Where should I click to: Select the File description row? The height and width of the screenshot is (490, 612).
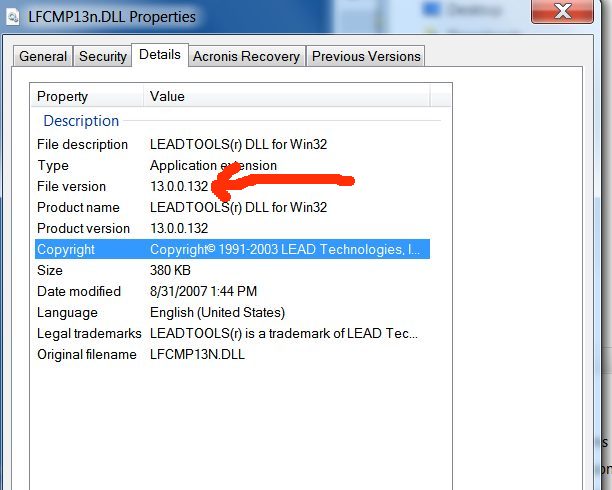click(x=233, y=144)
